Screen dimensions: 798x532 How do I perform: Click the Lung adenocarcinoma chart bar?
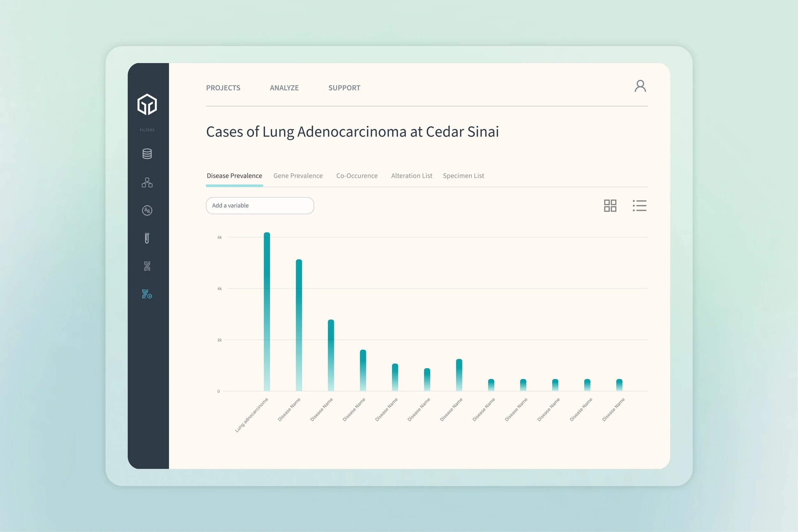[x=267, y=312]
